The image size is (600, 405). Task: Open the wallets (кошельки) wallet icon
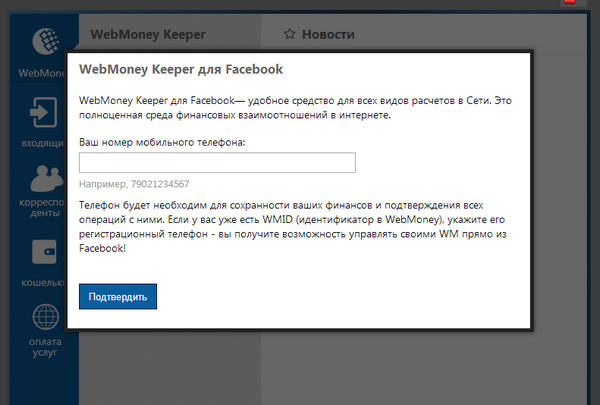point(44,251)
